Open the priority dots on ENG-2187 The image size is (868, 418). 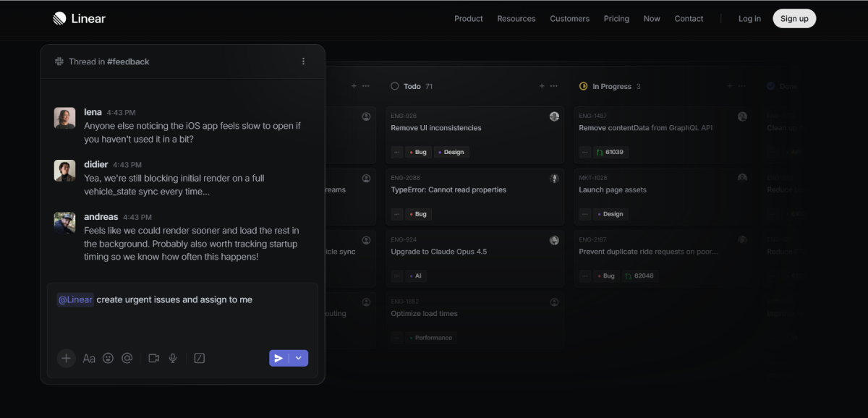(584, 276)
